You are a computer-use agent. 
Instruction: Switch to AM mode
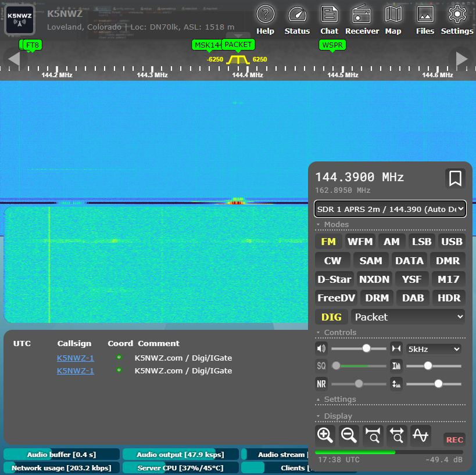(x=392, y=242)
